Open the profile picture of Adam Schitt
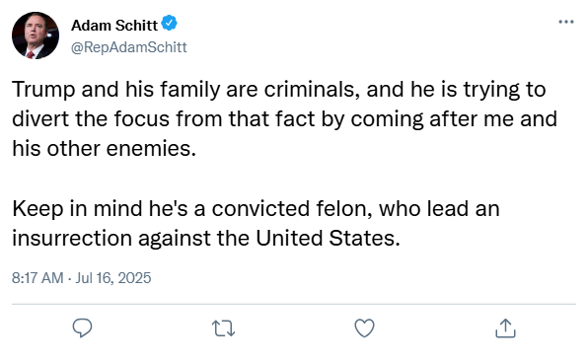This screenshot has width=588, height=364. [36, 36]
